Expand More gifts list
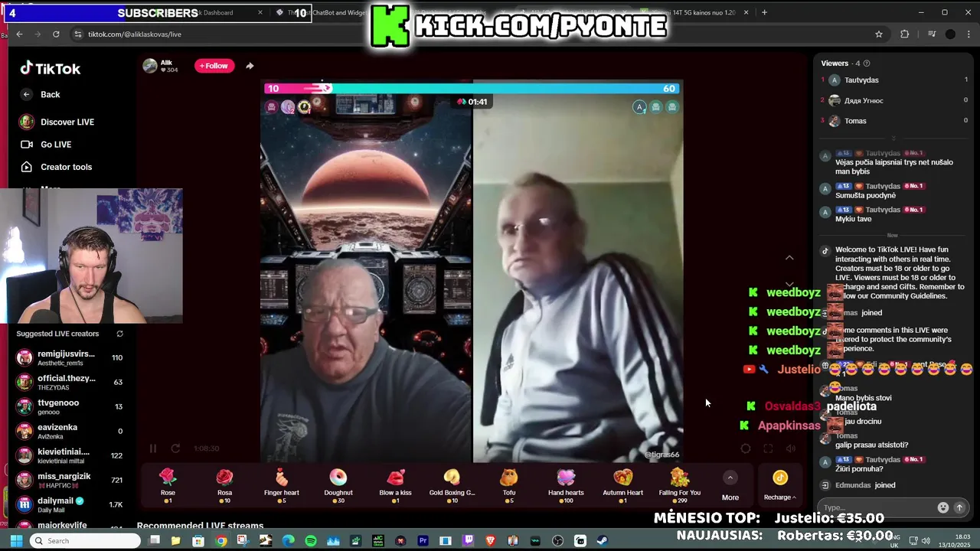This screenshot has width=980, height=551. 730,486
